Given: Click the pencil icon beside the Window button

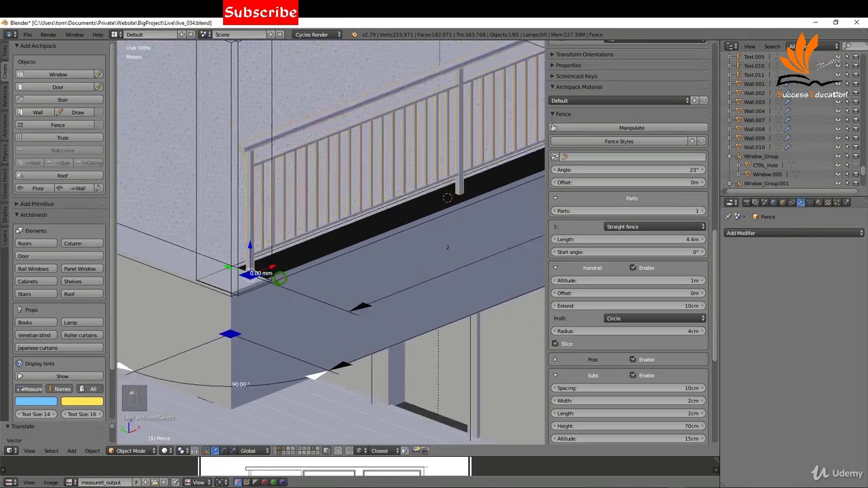Looking at the screenshot, I should 98,75.
